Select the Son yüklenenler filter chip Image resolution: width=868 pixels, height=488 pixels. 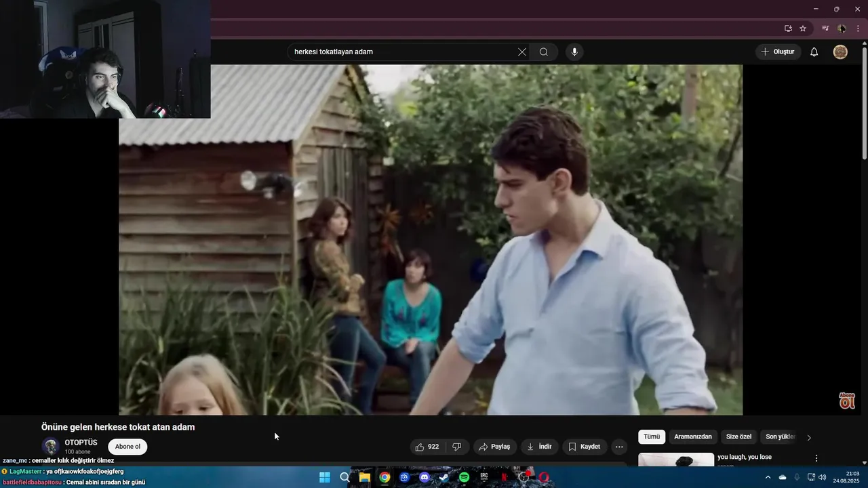[x=779, y=437]
